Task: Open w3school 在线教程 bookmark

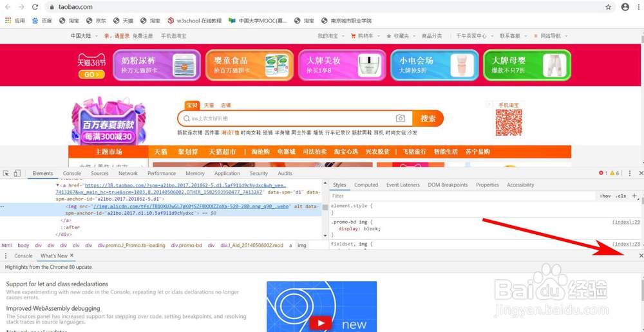Action: 194,21
